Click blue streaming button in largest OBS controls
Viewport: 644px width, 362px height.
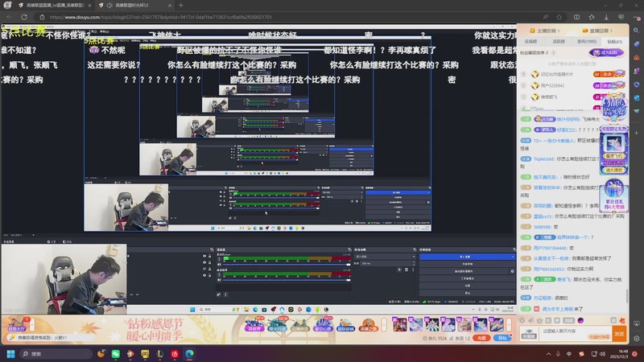(467, 257)
